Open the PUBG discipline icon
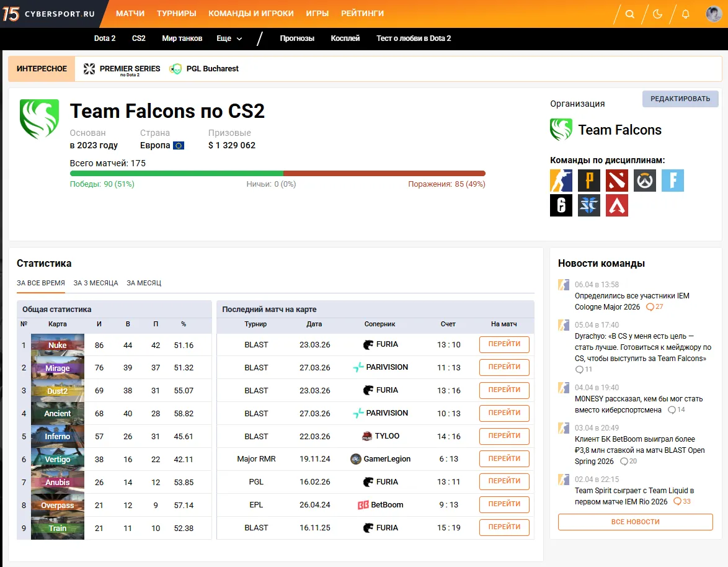Screen dimensions: 728x567 coord(589,180)
